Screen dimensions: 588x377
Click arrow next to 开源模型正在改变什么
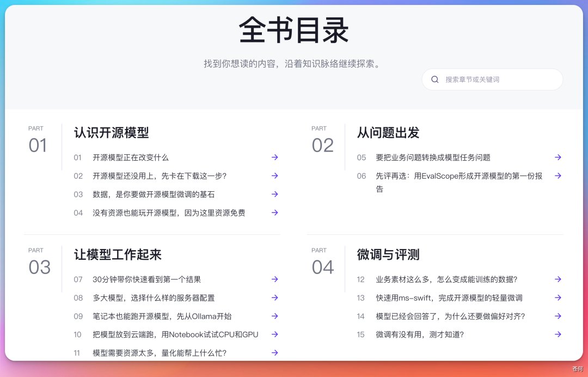[275, 157]
